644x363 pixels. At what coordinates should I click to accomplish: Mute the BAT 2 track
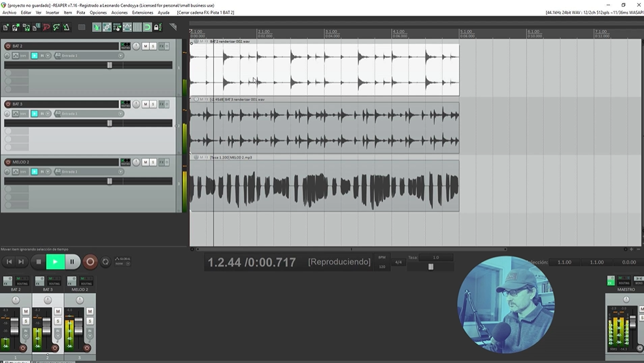click(145, 46)
